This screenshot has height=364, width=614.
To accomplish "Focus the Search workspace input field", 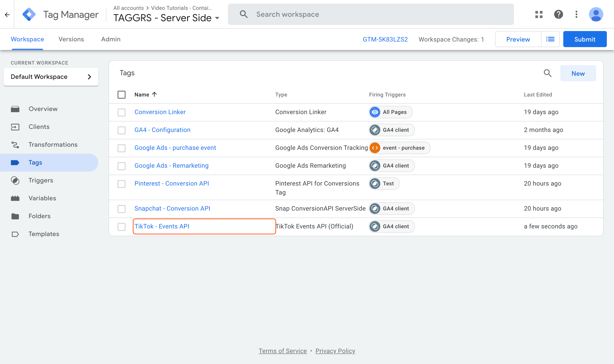I will point(370,14).
